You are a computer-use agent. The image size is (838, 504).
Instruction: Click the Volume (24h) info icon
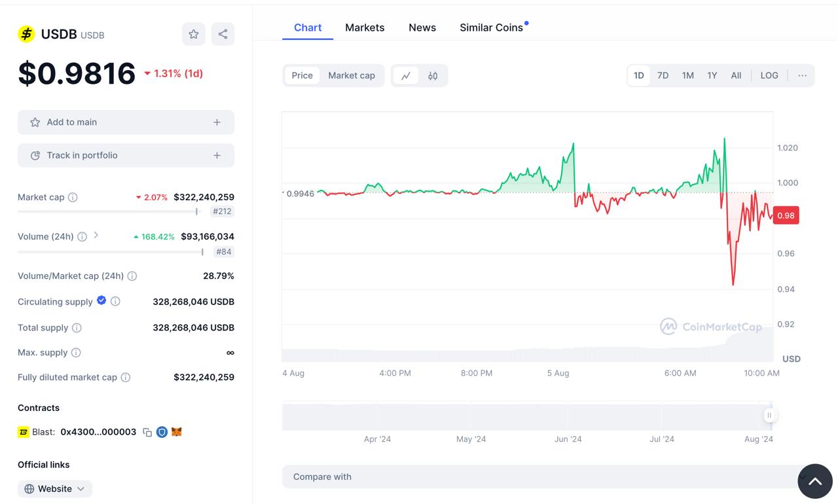pos(82,237)
